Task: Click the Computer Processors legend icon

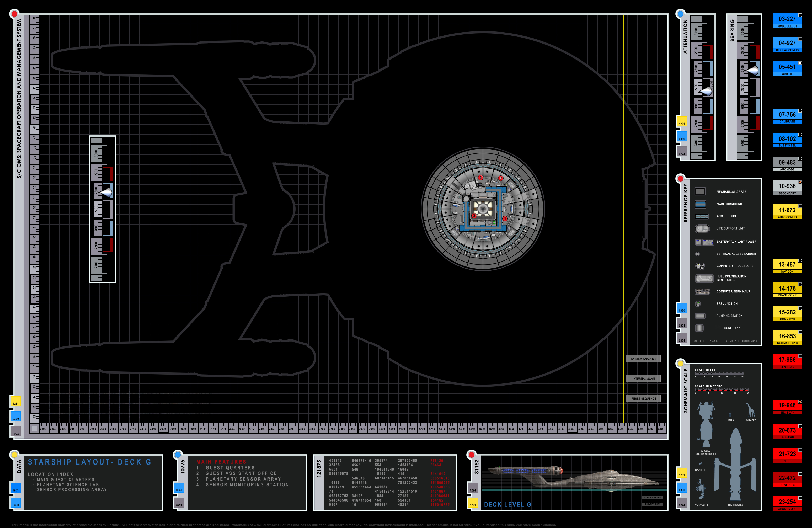Action: 700,266
